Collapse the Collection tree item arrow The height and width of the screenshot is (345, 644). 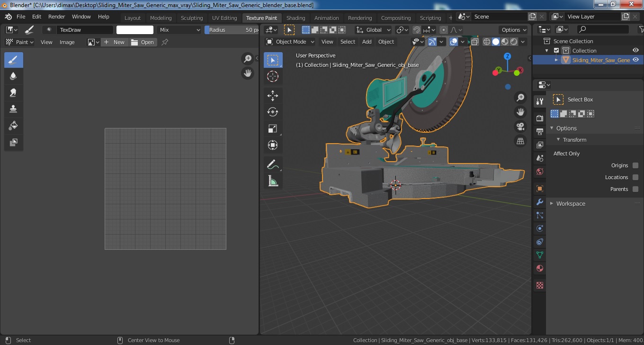point(547,51)
